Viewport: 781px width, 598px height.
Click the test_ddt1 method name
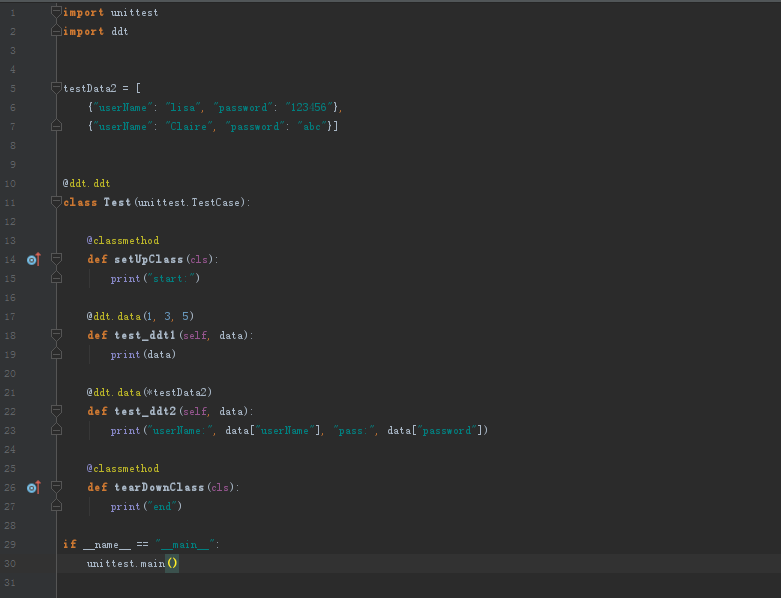(x=145, y=336)
